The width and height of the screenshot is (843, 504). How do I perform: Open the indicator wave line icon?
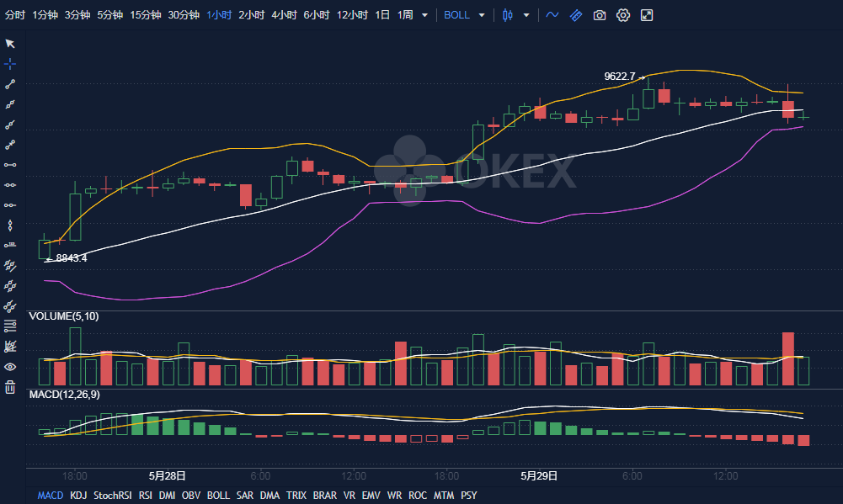[552, 15]
